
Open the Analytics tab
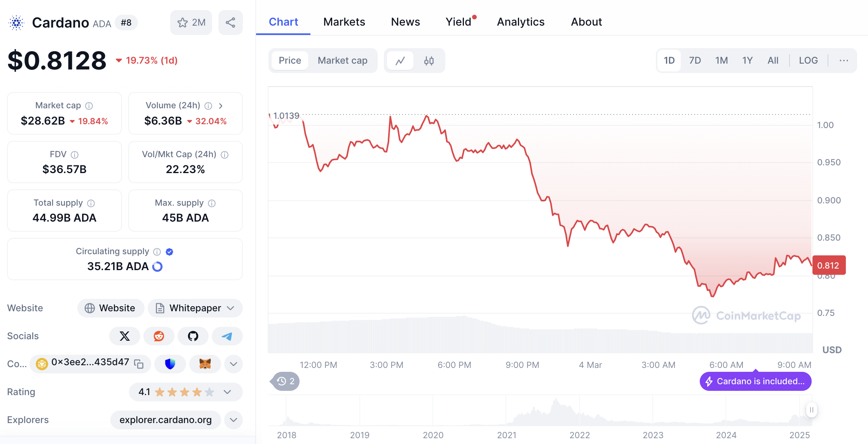521,22
